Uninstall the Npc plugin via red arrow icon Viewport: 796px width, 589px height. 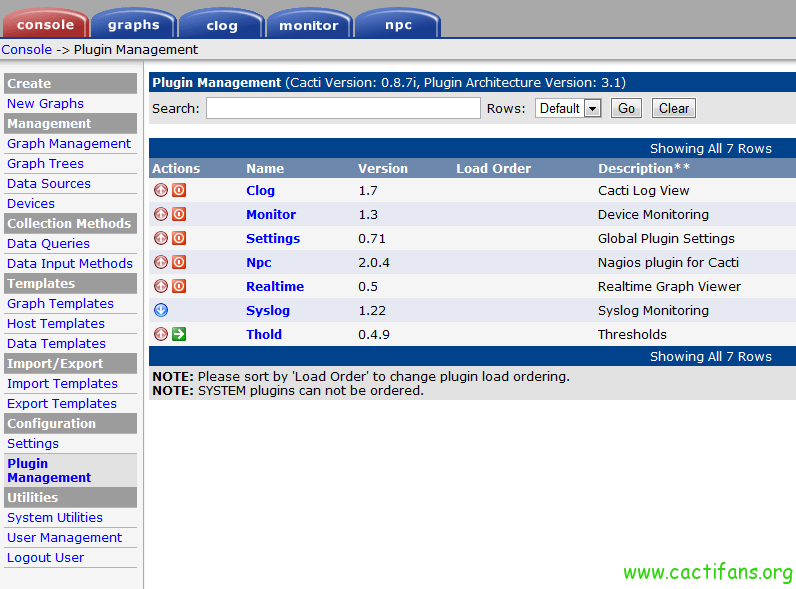click(161, 262)
